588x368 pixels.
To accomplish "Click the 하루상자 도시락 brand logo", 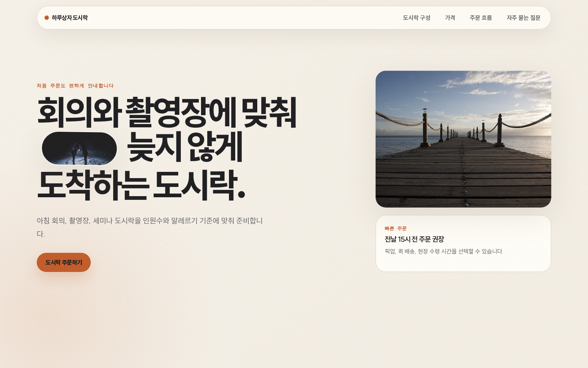I will click(66, 18).
